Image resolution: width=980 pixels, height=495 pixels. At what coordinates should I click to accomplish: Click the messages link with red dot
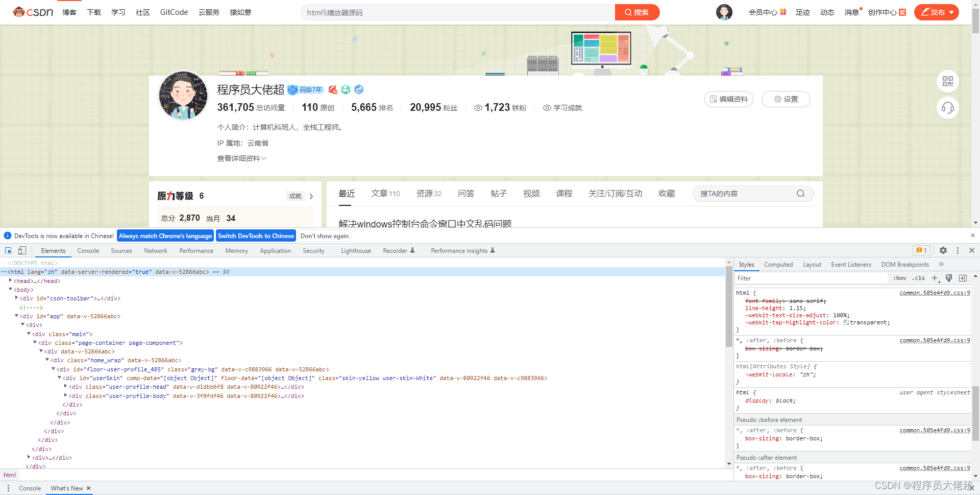point(853,12)
